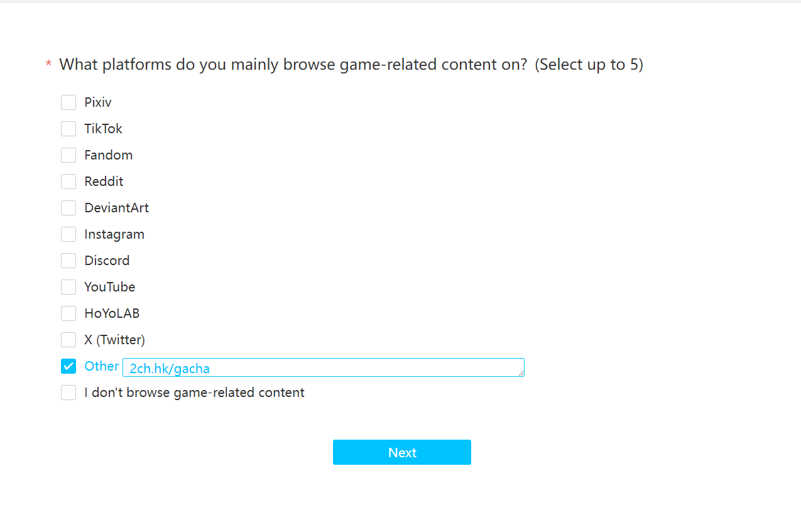Uncheck the Other checkbox
The height and width of the screenshot is (532, 801).
tap(68, 366)
